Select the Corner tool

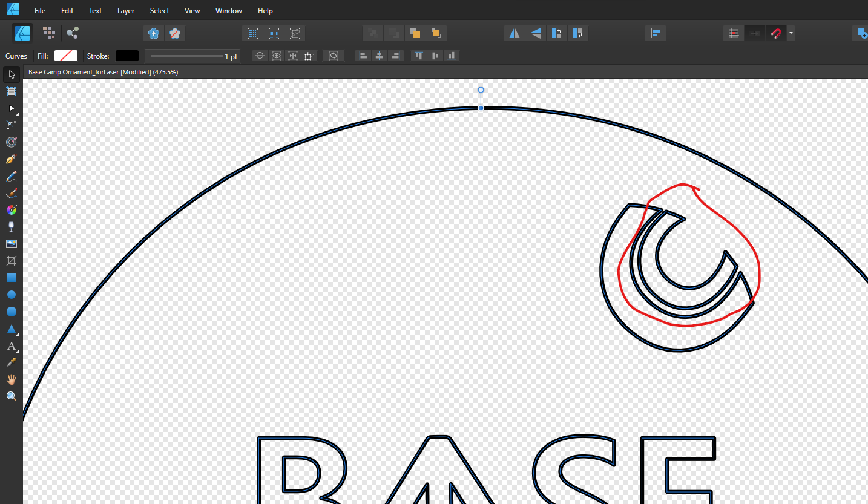(x=11, y=125)
